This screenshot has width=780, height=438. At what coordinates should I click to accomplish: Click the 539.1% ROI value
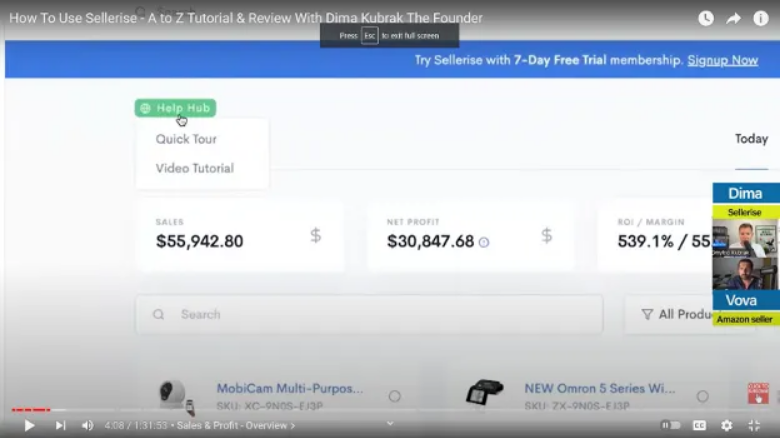click(x=645, y=241)
